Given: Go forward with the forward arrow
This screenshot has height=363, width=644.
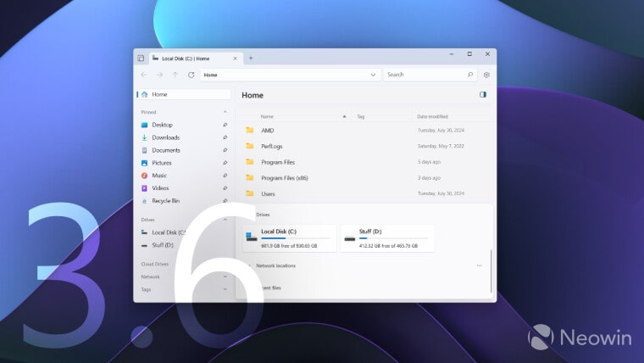Looking at the screenshot, I should click(159, 75).
